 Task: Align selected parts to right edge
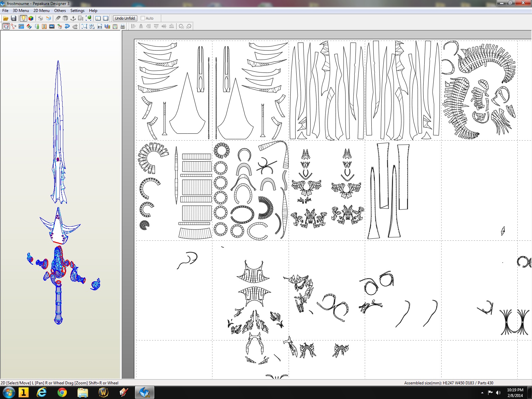(x=149, y=26)
